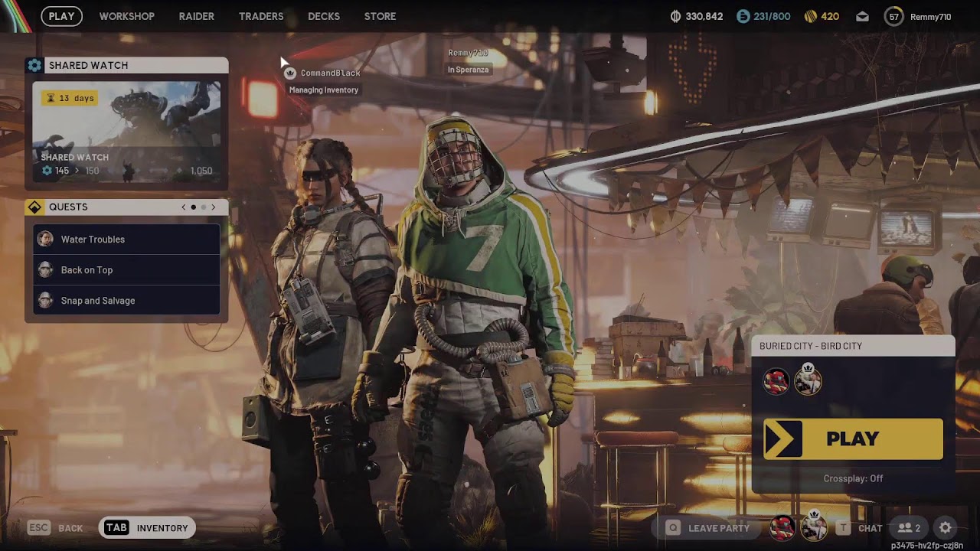Select red robot avatar in Buried City card

click(x=776, y=380)
